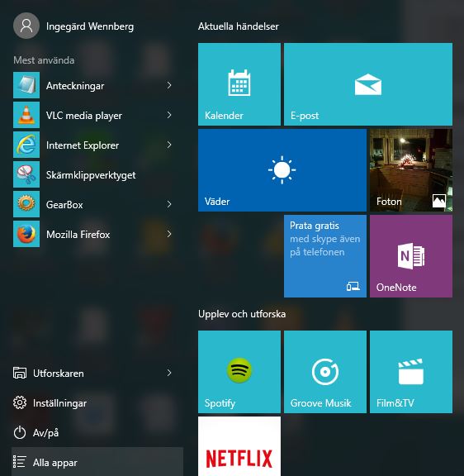Viewport: 464px width, 476px height.
Task: Launch the Netflix tile
Action: tap(239, 446)
